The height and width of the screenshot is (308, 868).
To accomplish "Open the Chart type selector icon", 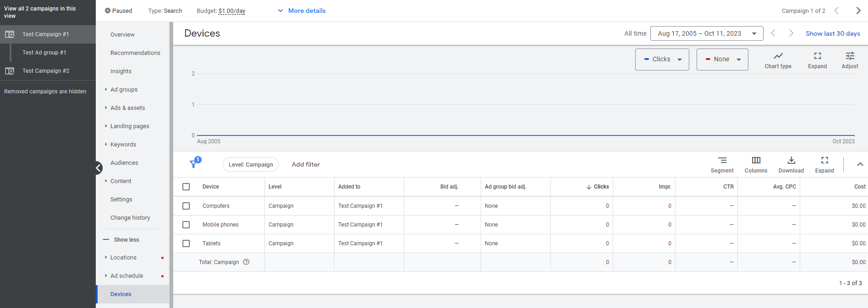I will click(778, 56).
